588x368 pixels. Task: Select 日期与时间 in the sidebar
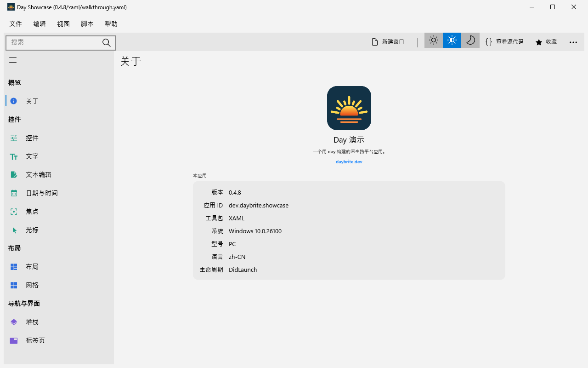click(59, 193)
